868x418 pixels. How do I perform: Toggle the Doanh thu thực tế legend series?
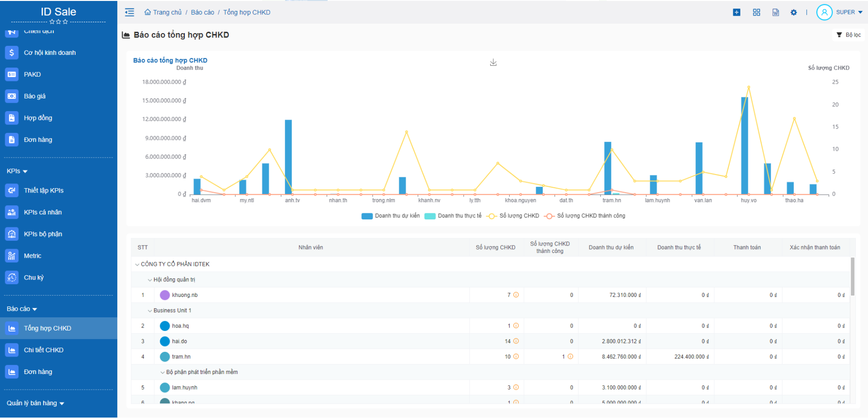pos(453,216)
